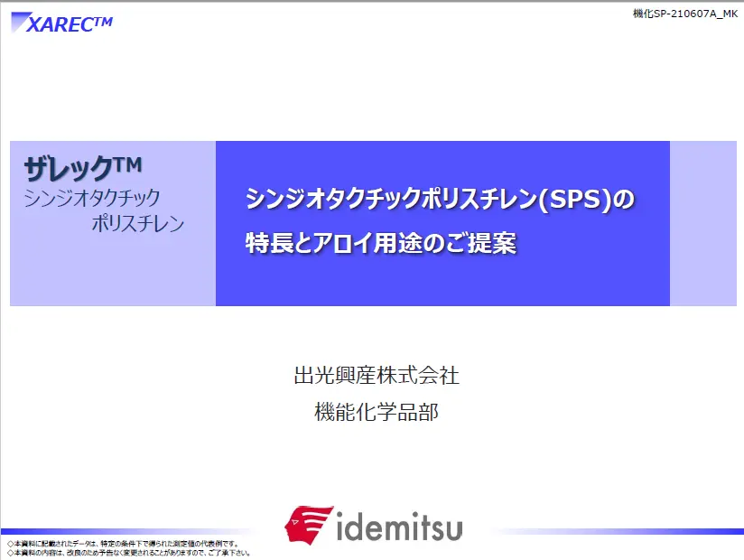Click the department name 機能化学品部
Screen dimensions: 744x560
[377, 413]
